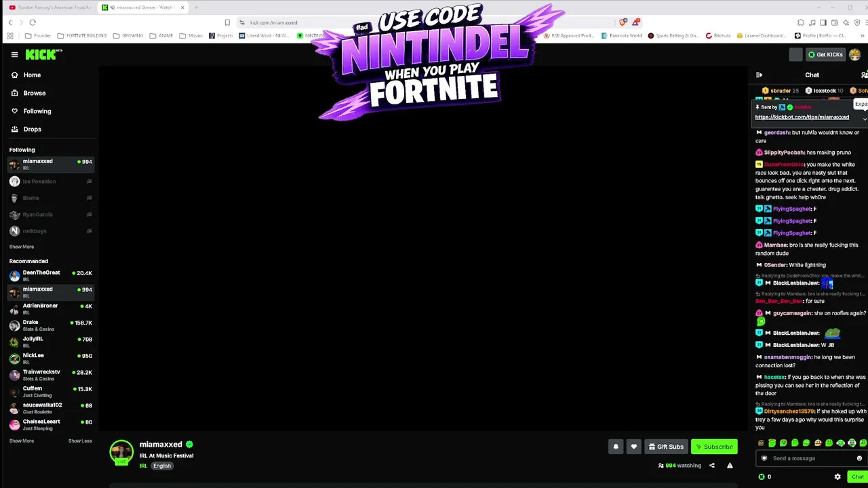Expand Following list with Show More
This screenshot has height=488, width=868.
click(22, 247)
